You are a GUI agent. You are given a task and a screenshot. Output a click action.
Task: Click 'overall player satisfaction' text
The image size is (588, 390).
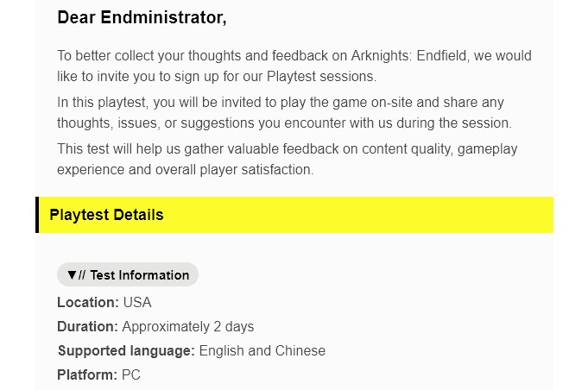click(234, 170)
